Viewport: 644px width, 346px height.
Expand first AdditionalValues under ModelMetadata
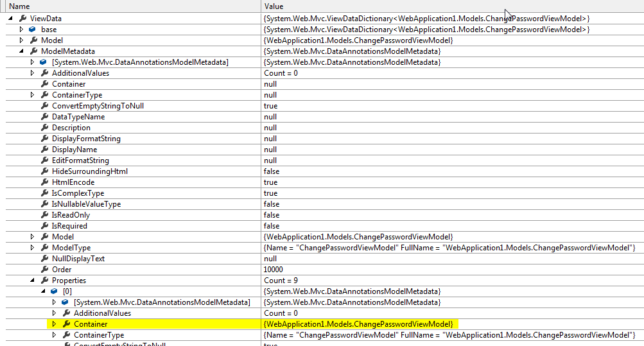pos(32,73)
